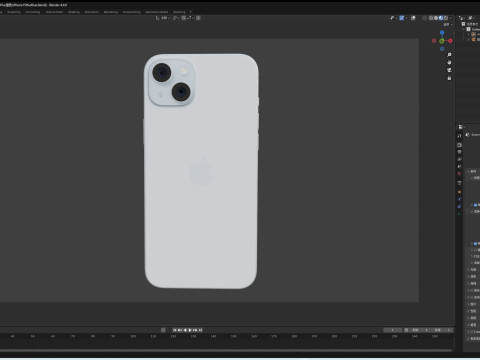
Task: Open pivot point dropdown
Action: click(176, 18)
